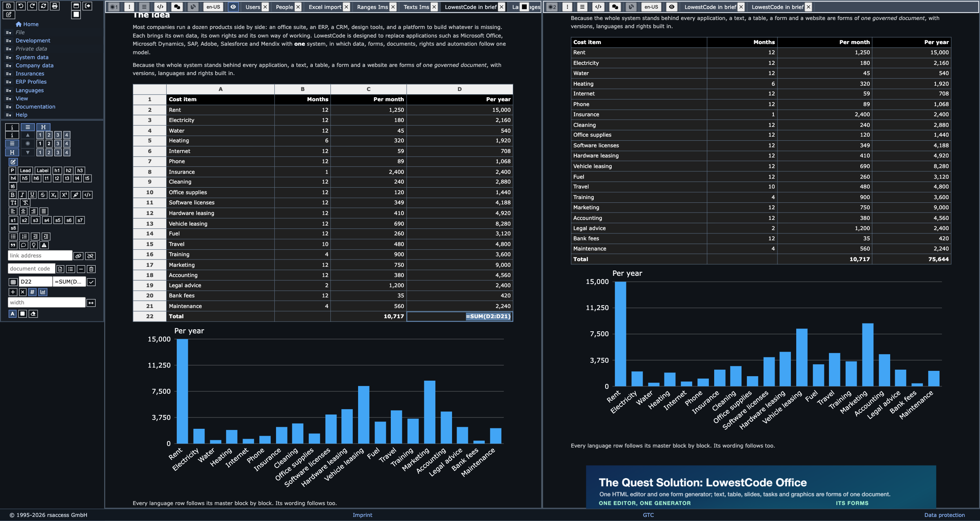Click the trash delete icon

click(91, 269)
